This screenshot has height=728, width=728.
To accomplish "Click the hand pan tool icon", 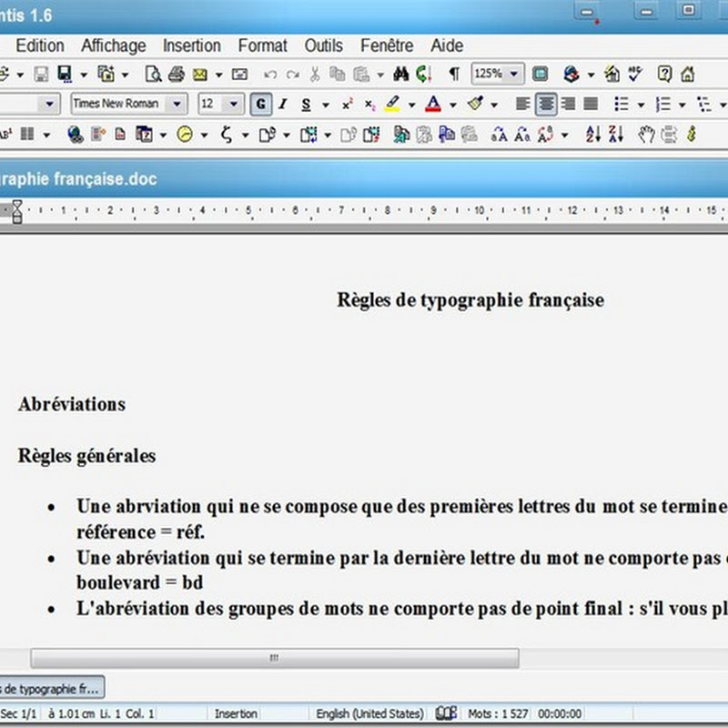I will [646, 134].
